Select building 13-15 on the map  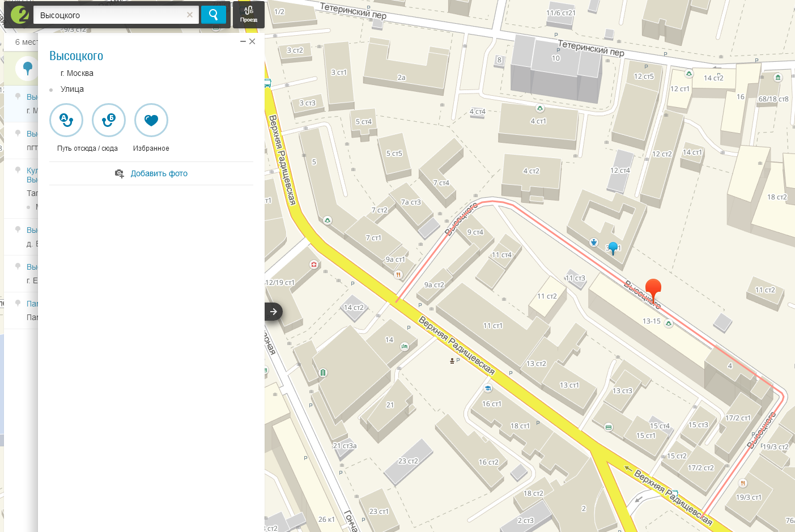point(651,321)
